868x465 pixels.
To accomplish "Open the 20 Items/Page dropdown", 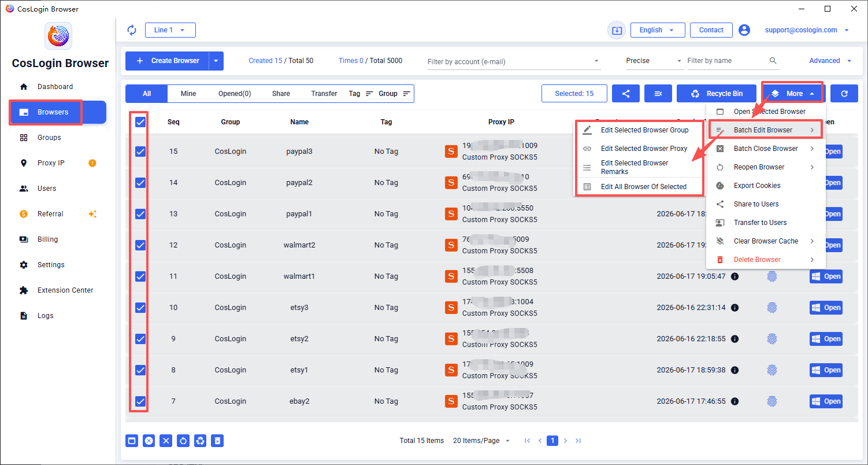I will [x=481, y=441].
